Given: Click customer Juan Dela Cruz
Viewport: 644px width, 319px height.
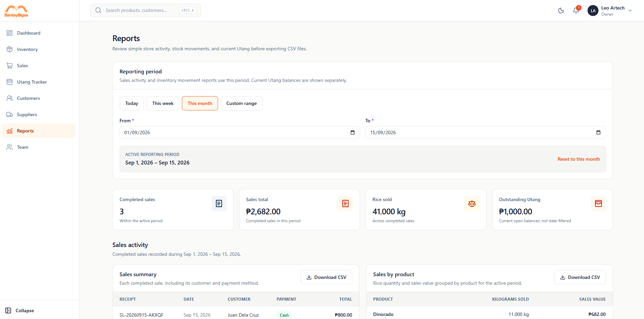Looking at the screenshot, I should click(243, 315).
